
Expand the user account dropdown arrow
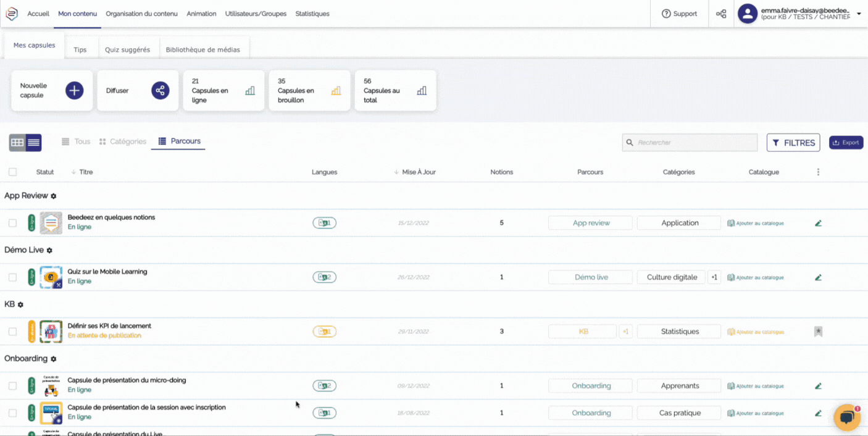pos(859,14)
